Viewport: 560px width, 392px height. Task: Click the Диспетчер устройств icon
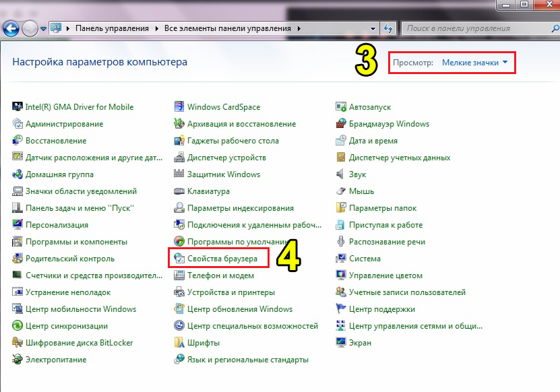(x=179, y=158)
